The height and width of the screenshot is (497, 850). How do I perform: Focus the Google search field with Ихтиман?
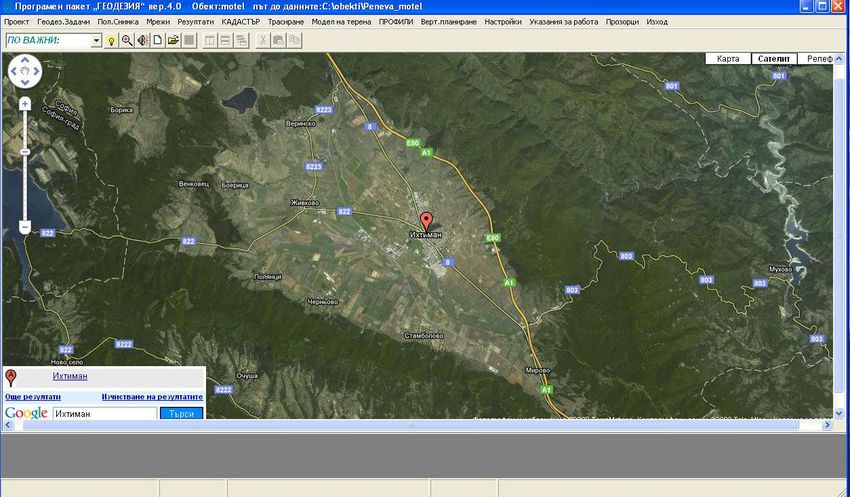coord(105,414)
